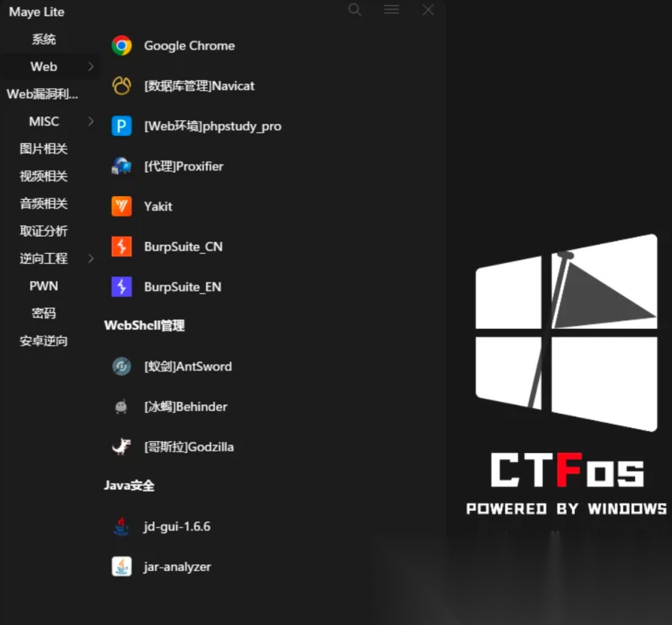
Task: Open jd-gui-1.6.6 Java icon
Action: (x=122, y=526)
